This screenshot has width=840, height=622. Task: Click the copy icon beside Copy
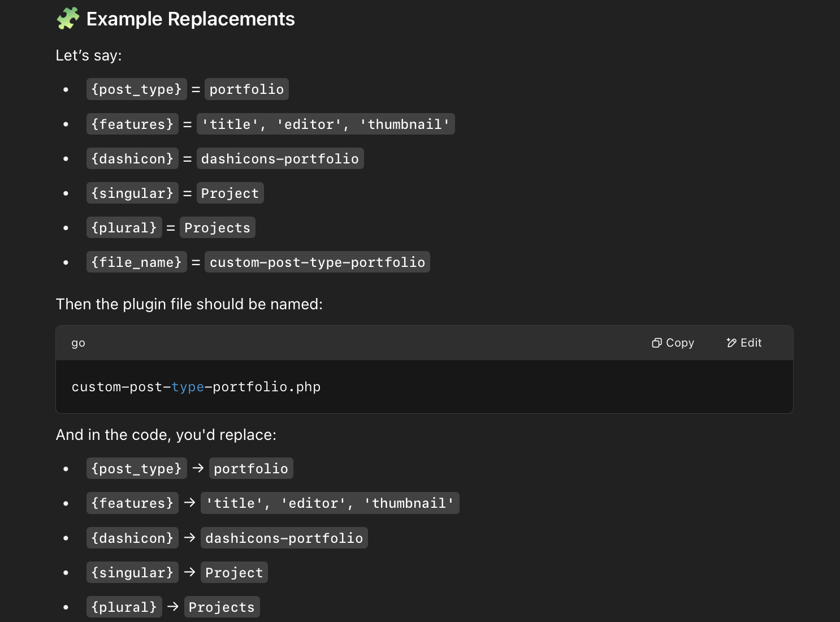click(x=656, y=343)
